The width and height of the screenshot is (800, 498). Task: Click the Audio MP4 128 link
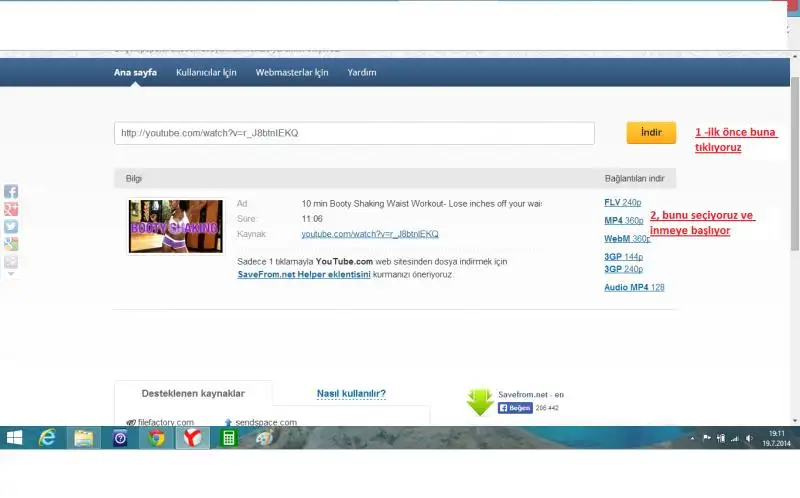pyautogui.click(x=634, y=287)
